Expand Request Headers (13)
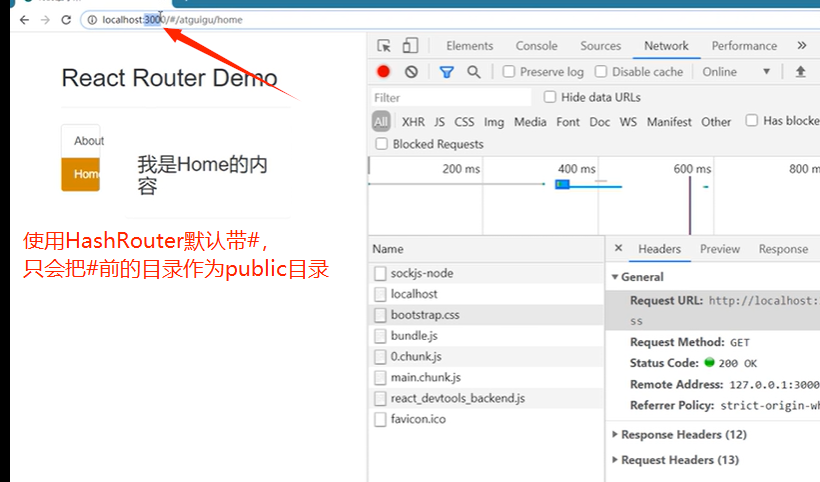Image resolution: width=820 pixels, height=482 pixels. pyautogui.click(x=616, y=460)
